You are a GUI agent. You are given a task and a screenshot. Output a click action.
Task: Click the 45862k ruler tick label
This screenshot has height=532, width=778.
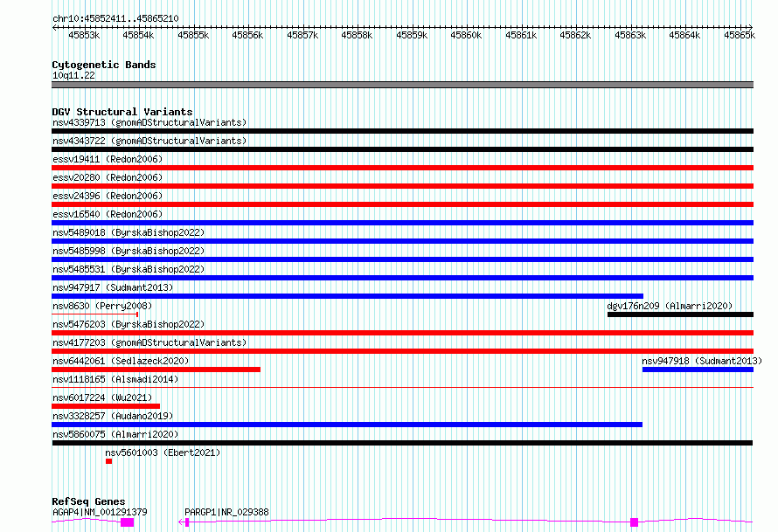pos(575,35)
